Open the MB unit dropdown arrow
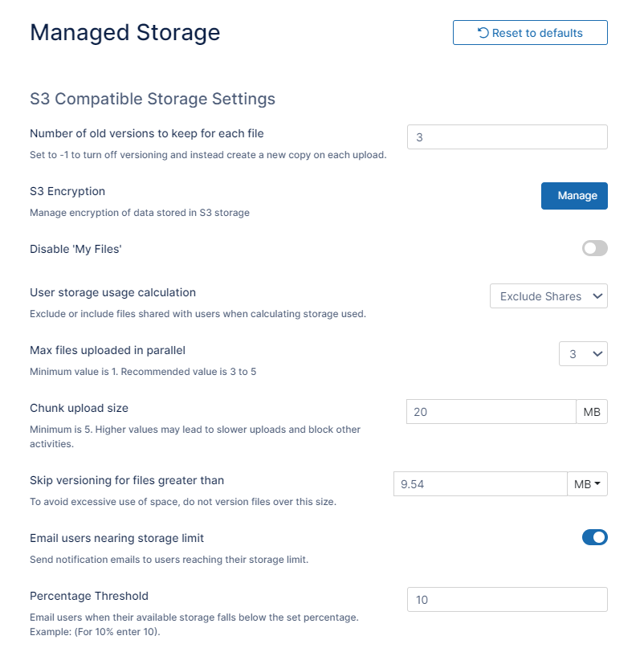The image size is (644, 648). (x=597, y=483)
